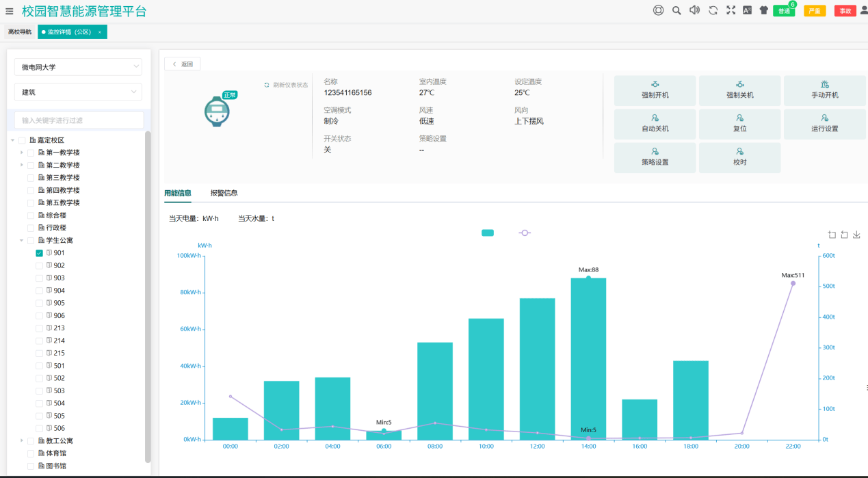Activate the chart area zoom tool
Screen dimensions: 868x478
coord(832,235)
